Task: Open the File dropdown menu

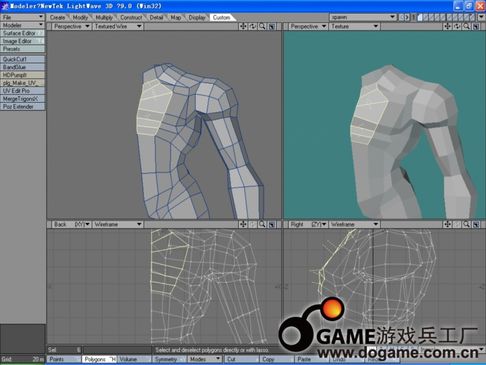Action: tap(22, 17)
